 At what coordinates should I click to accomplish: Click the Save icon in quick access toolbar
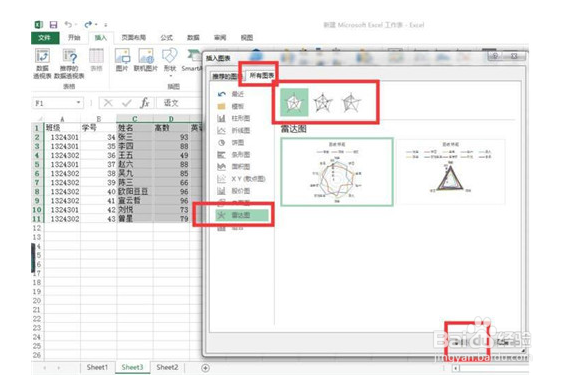tap(54, 25)
